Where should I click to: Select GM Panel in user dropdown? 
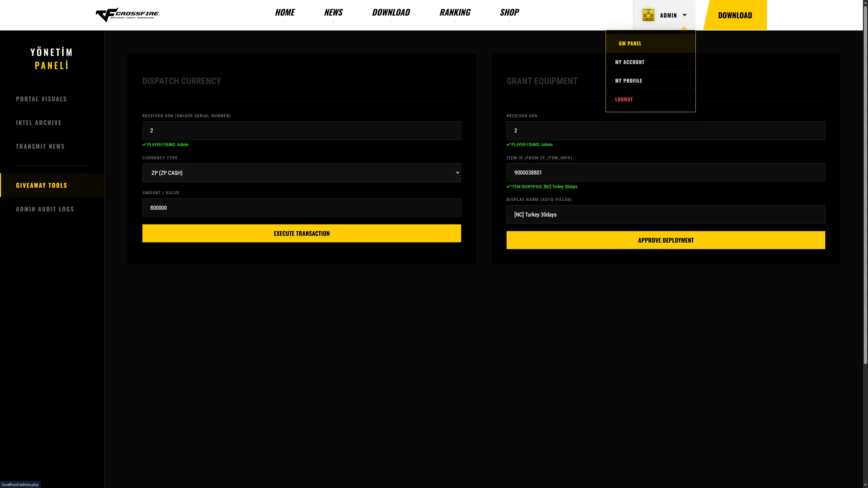click(651, 43)
